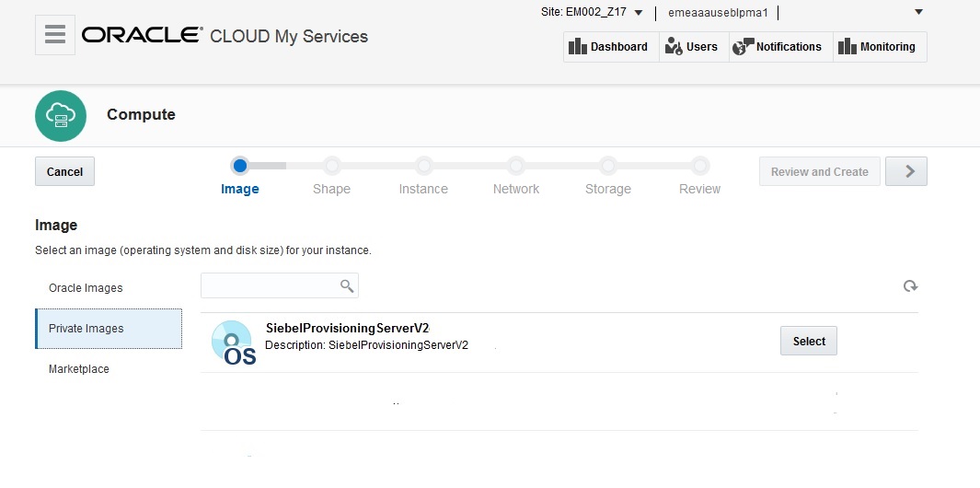Click the Review and Create button

click(x=819, y=171)
